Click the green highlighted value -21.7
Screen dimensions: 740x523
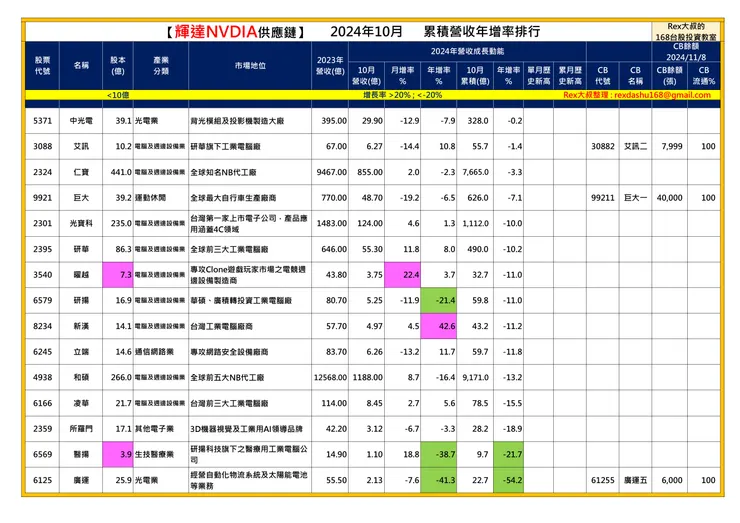(x=508, y=455)
